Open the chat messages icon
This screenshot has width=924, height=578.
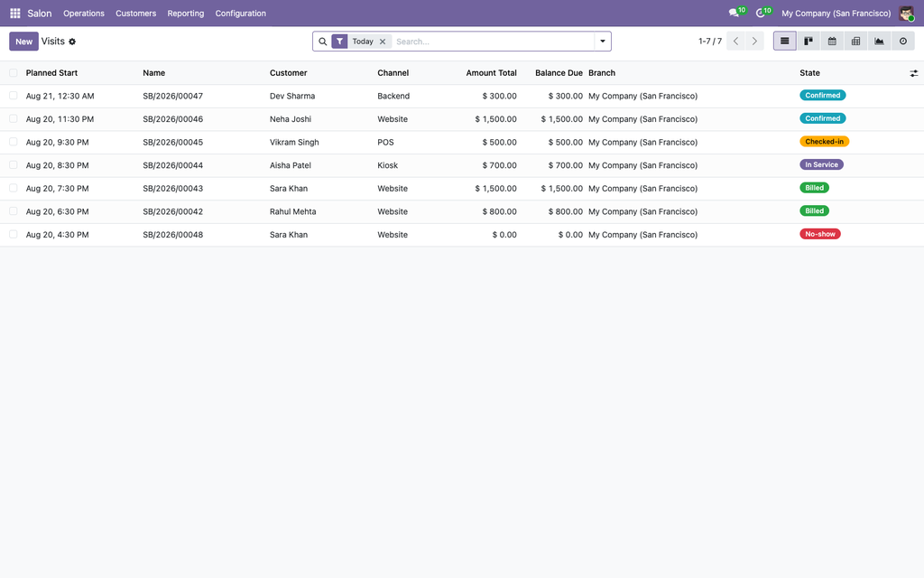pyautogui.click(x=734, y=13)
